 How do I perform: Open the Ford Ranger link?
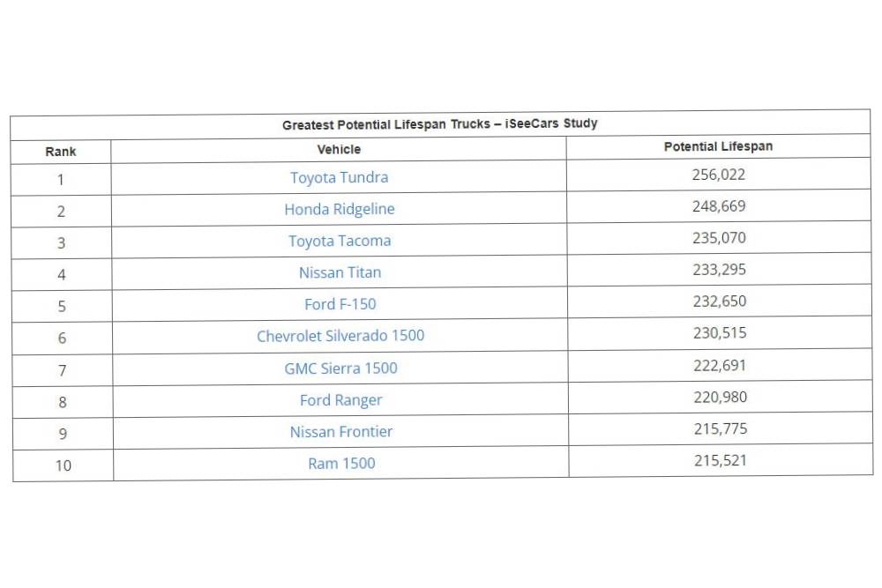340,400
